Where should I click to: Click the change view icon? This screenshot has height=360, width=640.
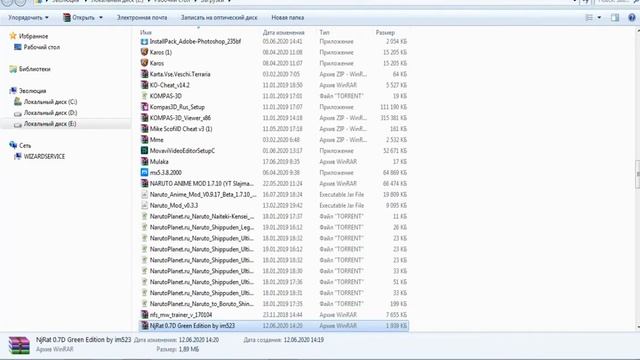[x=589, y=18]
